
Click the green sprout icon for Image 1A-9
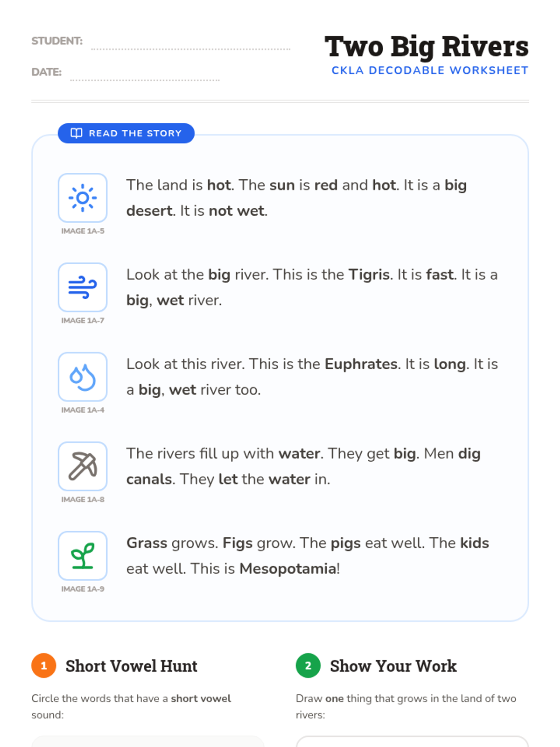(83, 556)
